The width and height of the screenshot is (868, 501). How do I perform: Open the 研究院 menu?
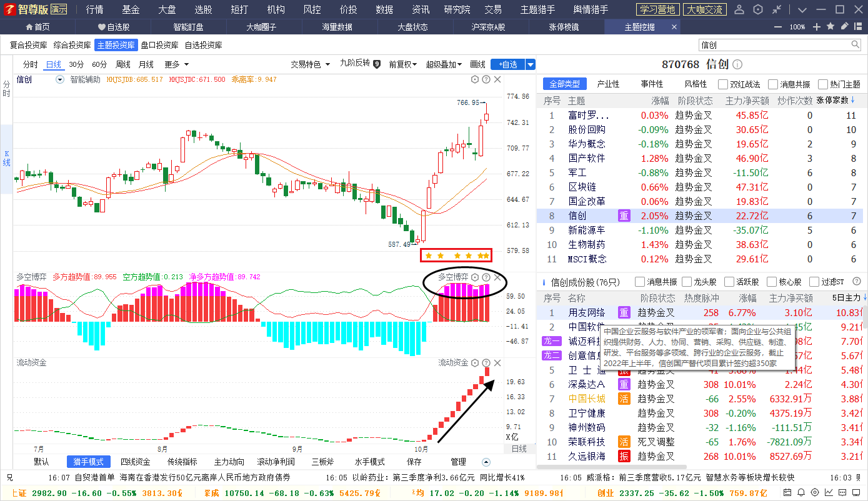pos(457,9)
